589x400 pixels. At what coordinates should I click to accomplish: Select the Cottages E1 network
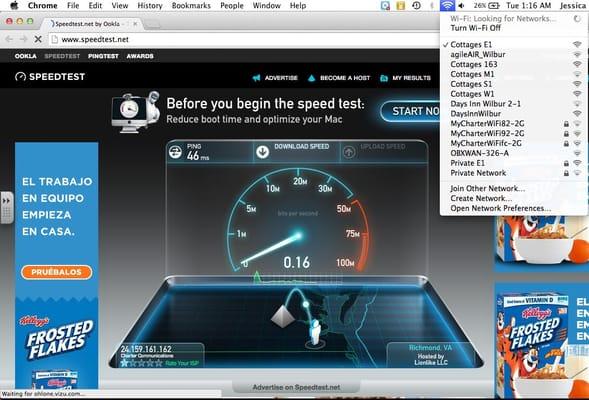point(514,44)
